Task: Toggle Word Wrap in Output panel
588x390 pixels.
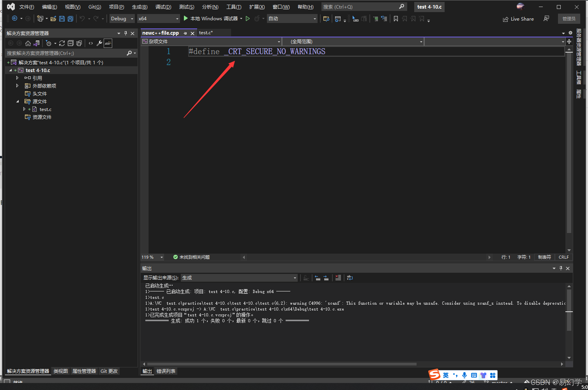Action: tap(350, 278)
